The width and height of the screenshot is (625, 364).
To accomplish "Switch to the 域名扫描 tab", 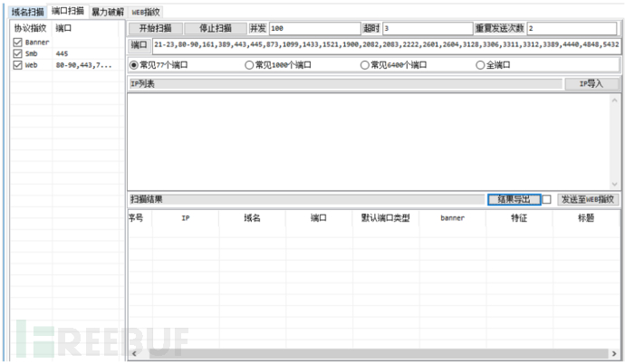I will pos(27,12).
